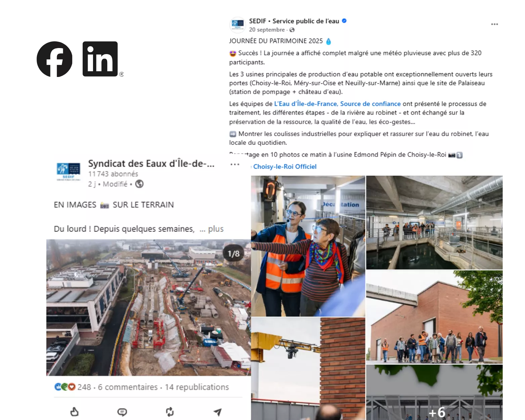Open L'Eau d'Île-de-France, Source de confiance link
Image resolution: width=525 pixels, height=420 pixels.
click(337, 104)
